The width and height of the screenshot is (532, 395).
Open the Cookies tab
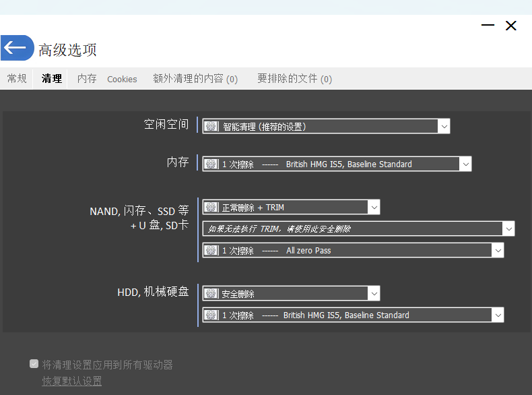122,79
